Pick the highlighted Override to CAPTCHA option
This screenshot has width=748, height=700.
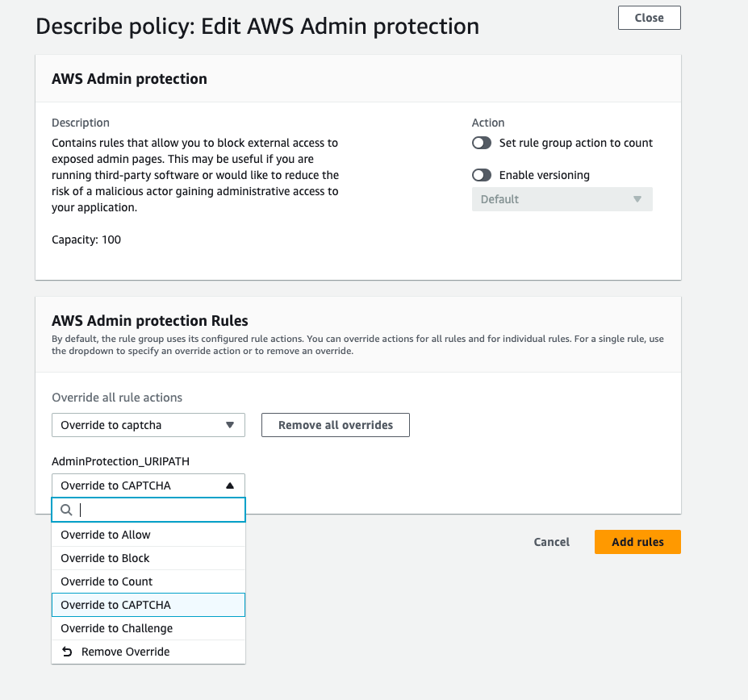click(148, 605)
